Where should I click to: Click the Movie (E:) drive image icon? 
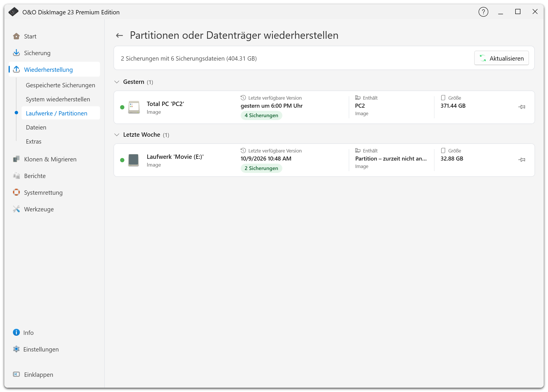click(134, 160)
